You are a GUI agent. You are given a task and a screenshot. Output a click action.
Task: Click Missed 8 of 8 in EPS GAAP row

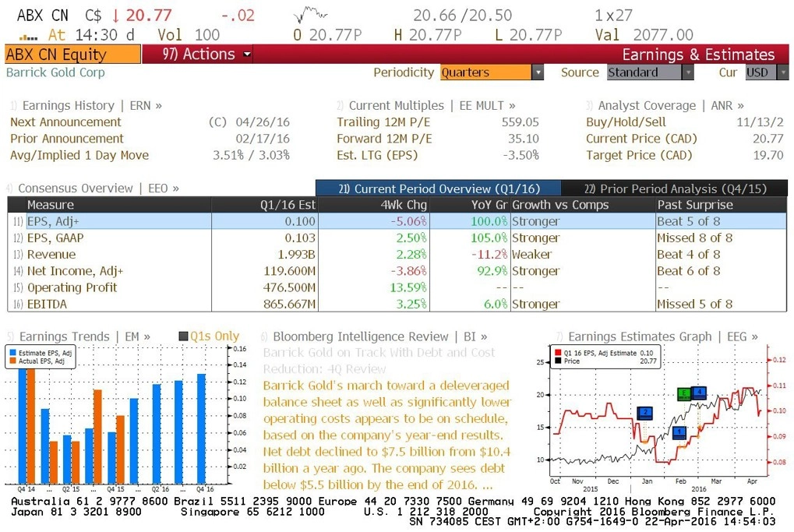[x=695, y=238]
